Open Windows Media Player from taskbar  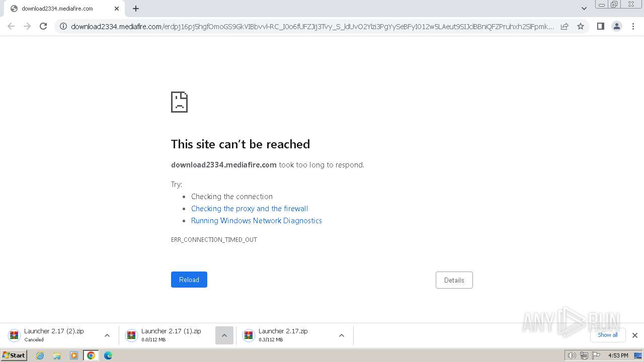[74, 355]
